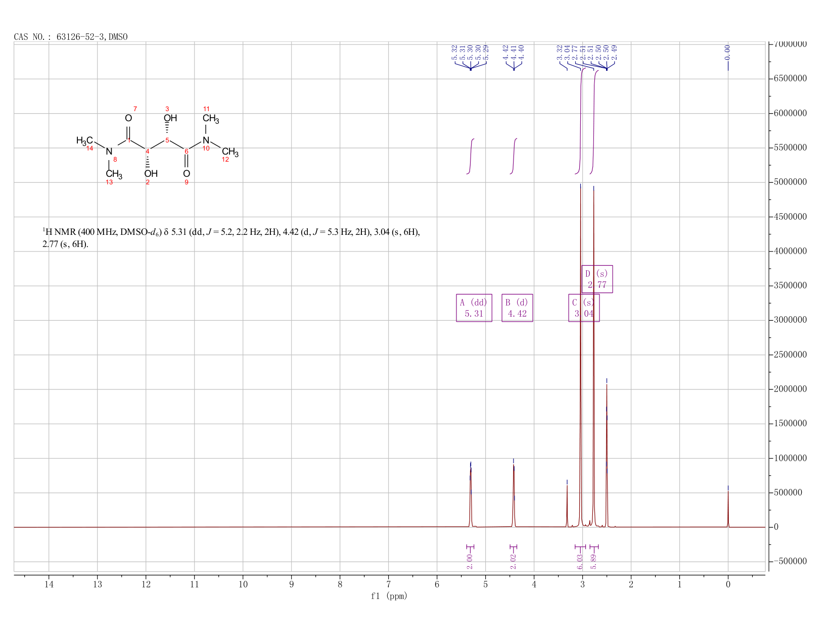834x644 pixels.
Task: Click atom label 11 on the CH3 group
Action: 206,109
